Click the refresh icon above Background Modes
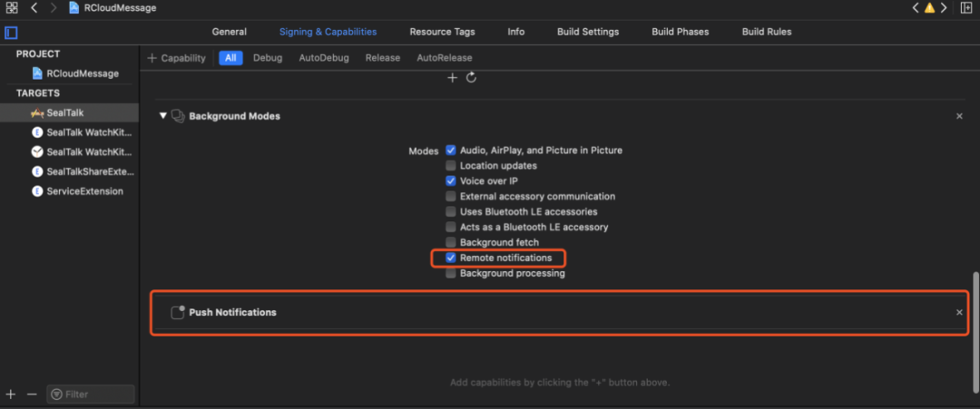 pos(471,78)
